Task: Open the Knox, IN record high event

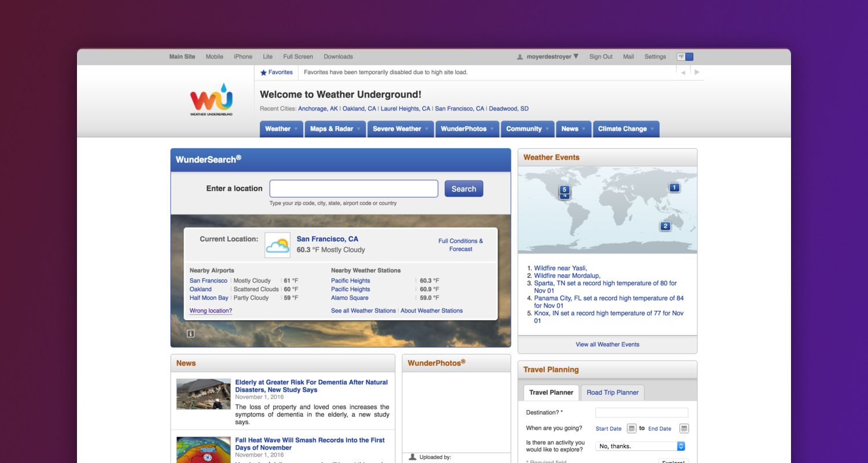Action: click(x=609, y=317)
